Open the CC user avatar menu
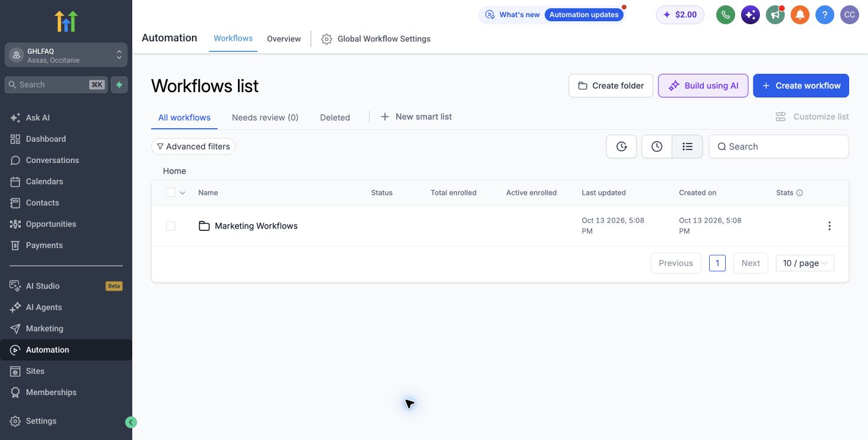The image size is (868, 440). [x=850, y=15]
